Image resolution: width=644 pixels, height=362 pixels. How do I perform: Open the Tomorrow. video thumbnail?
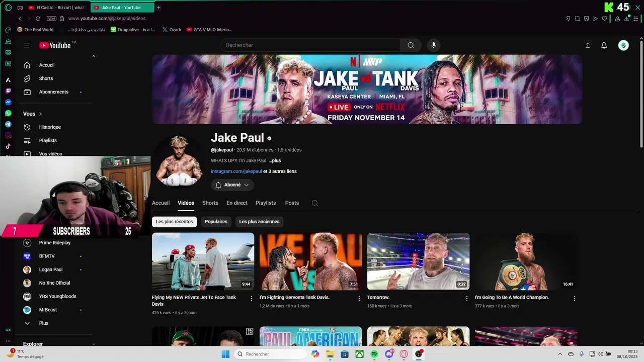418,261
